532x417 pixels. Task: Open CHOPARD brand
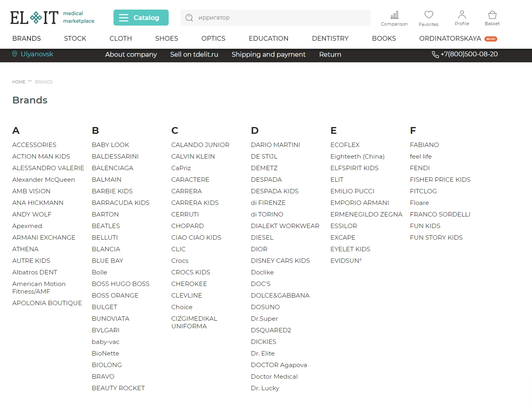187,226
